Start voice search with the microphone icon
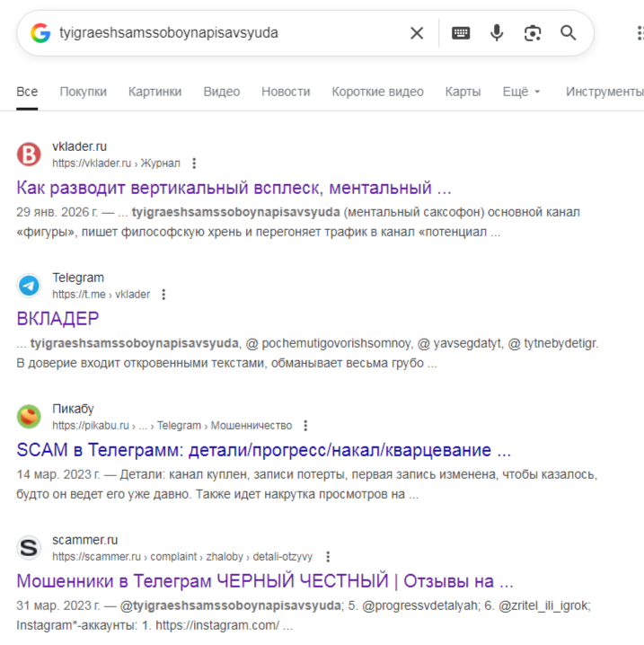The width and height of the screenshot is (644, 645). (497, 33)
